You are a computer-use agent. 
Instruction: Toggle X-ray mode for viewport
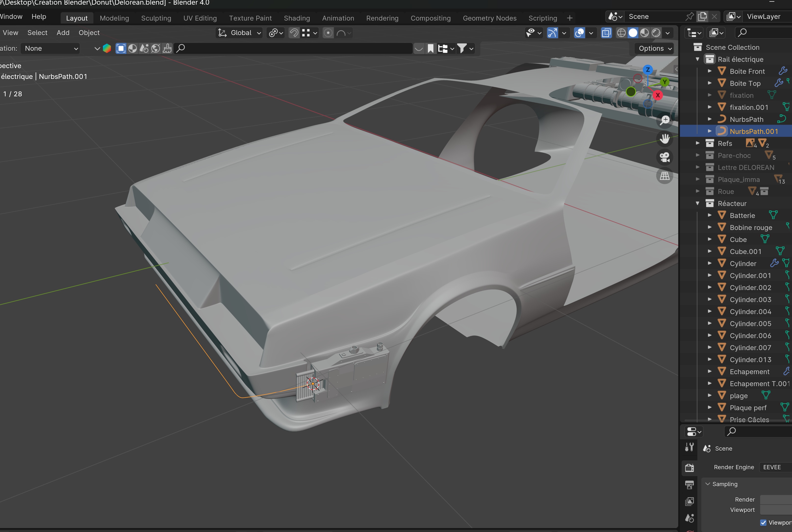point(606,33)
